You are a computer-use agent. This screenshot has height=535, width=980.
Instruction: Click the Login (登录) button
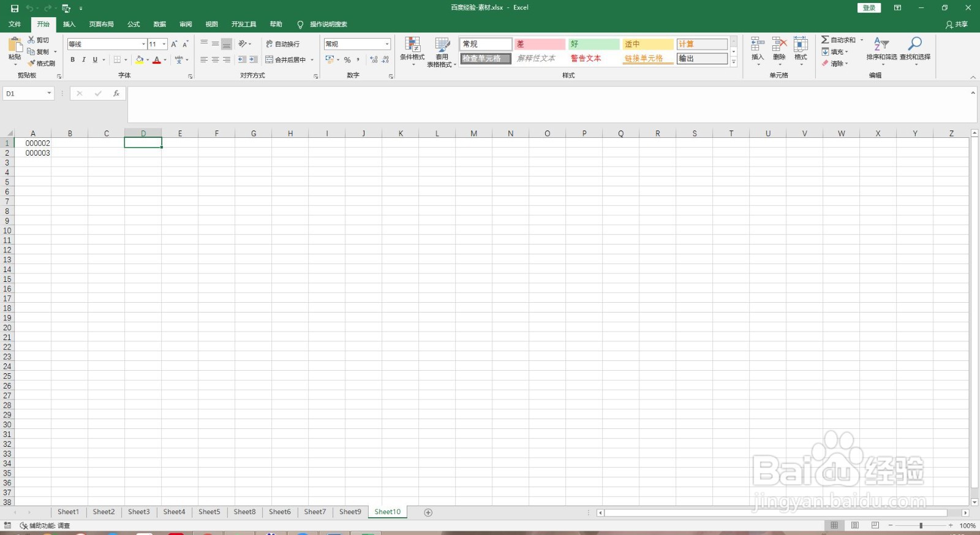pyautogui.click(x=869, y=8)
